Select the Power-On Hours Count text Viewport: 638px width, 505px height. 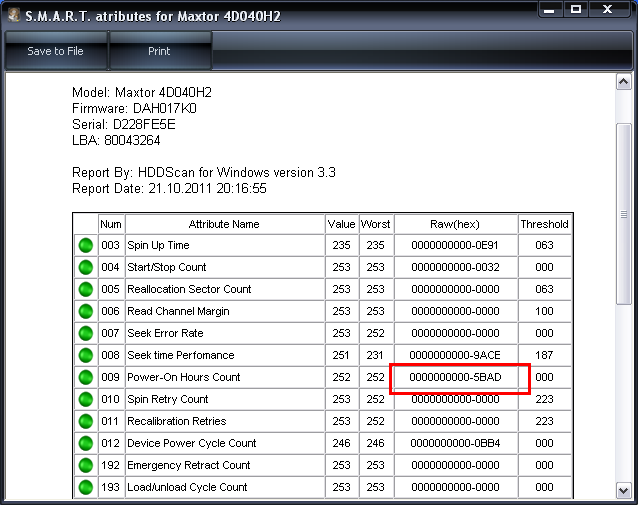point(184,377)
